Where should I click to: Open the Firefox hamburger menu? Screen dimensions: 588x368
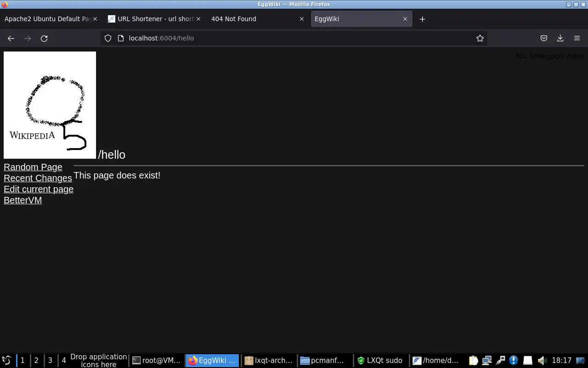click(x=577, y=38)
